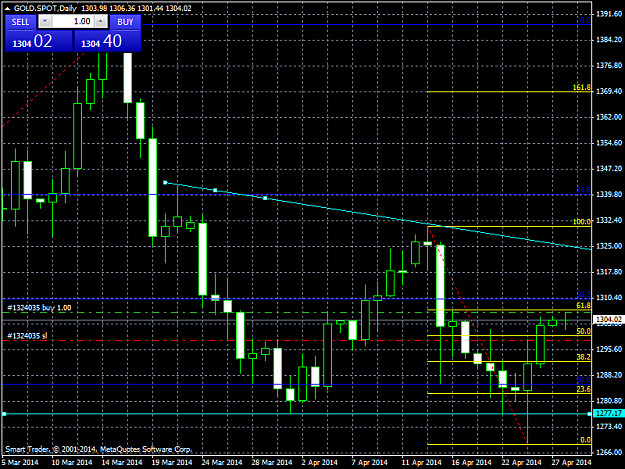
Task: Click the GOLD.SPOT,Daily chart title text
Action: pos(45,8)
